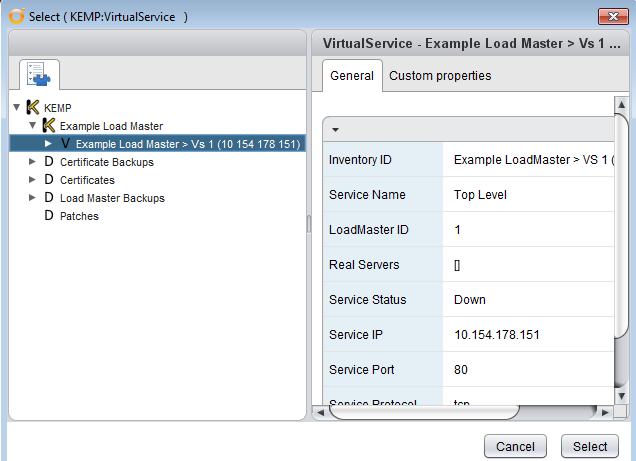Click the Real Servers value []
636x461 pixels.
[457, 265]
